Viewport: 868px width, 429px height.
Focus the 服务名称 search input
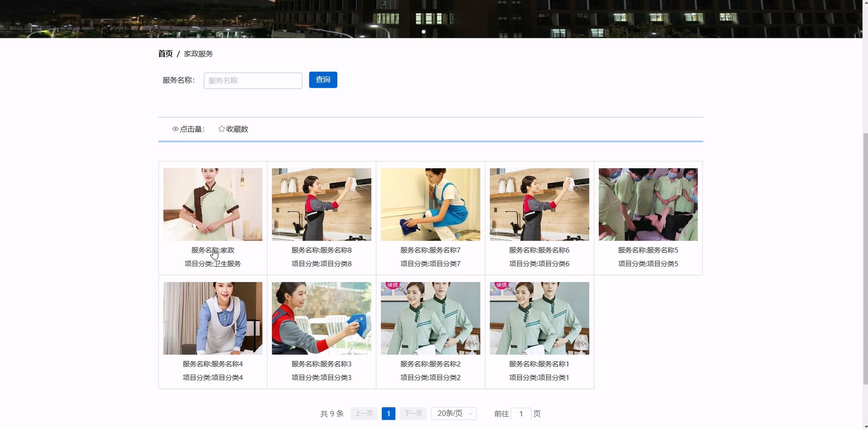tap(253, 81)
